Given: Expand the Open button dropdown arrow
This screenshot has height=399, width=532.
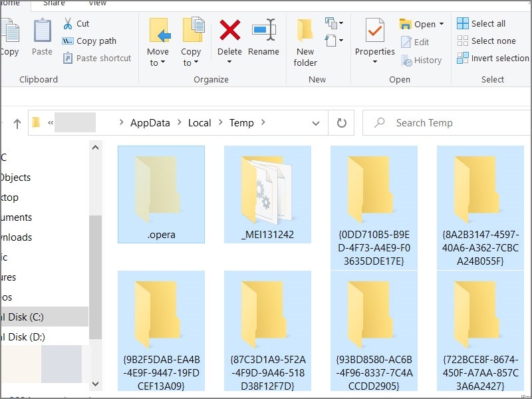Looking at the screenshot, I should [x=442, y=24].
